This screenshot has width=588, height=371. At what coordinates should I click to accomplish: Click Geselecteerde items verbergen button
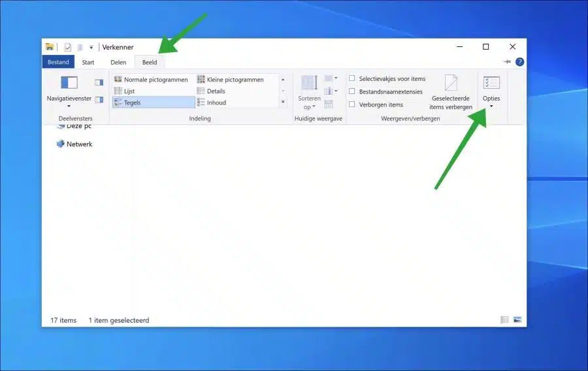(x=451, y=93)
